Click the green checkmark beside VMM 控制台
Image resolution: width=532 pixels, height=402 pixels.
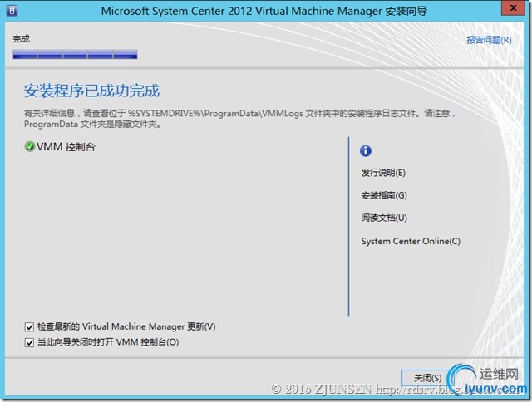tap(30, 146)
